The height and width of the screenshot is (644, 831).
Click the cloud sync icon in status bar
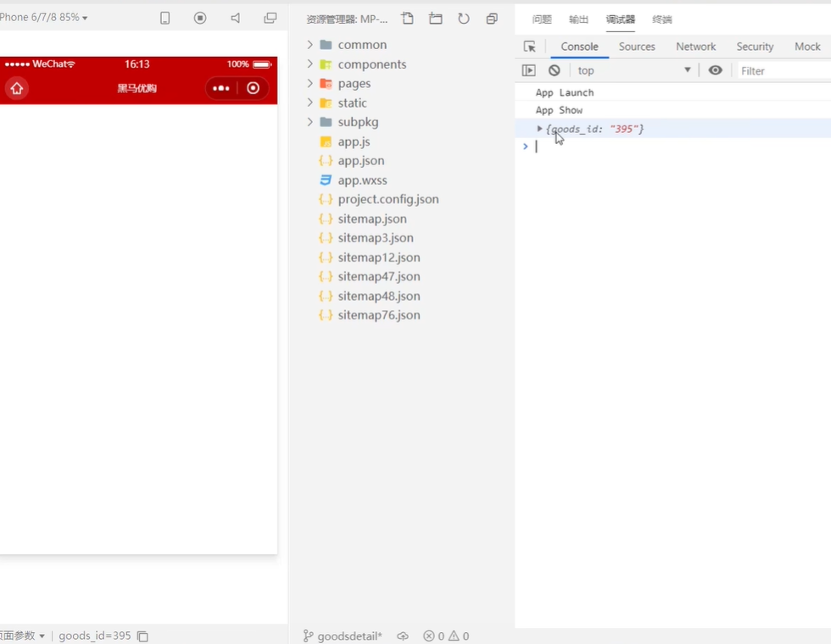pyautogui.click(x=403, y=636)
